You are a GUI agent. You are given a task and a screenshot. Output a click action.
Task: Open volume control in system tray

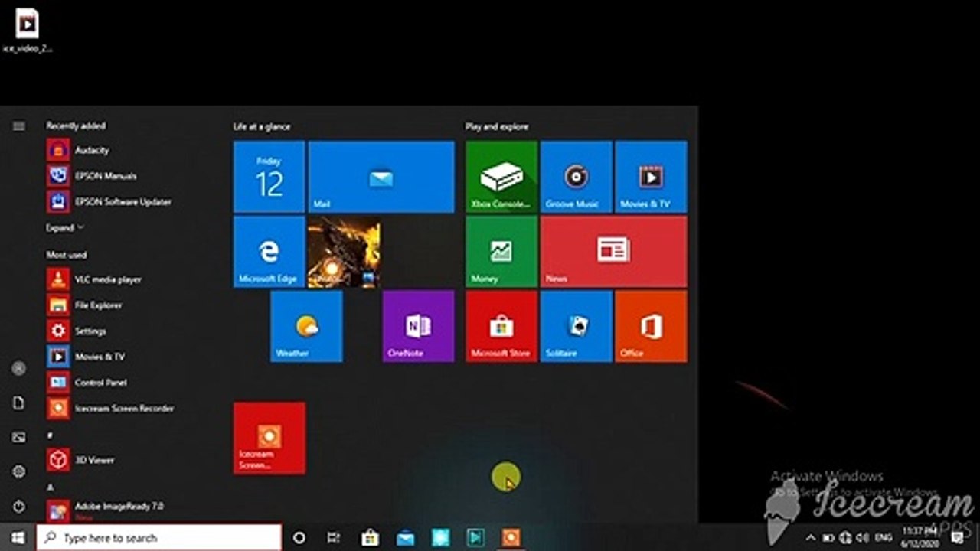pos(863,538)
